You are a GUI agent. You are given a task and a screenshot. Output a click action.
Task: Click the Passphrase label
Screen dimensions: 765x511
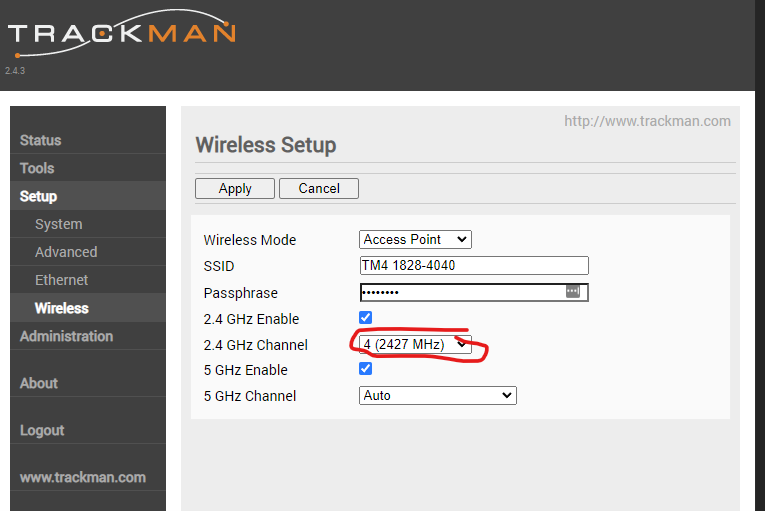[x=241, y=293]
